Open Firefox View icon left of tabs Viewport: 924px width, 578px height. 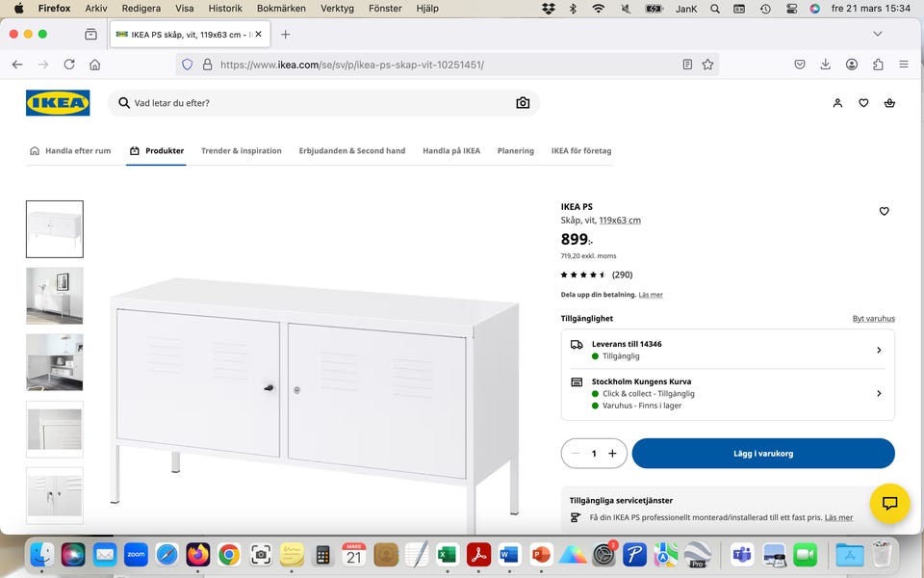[x=90, y=35]
